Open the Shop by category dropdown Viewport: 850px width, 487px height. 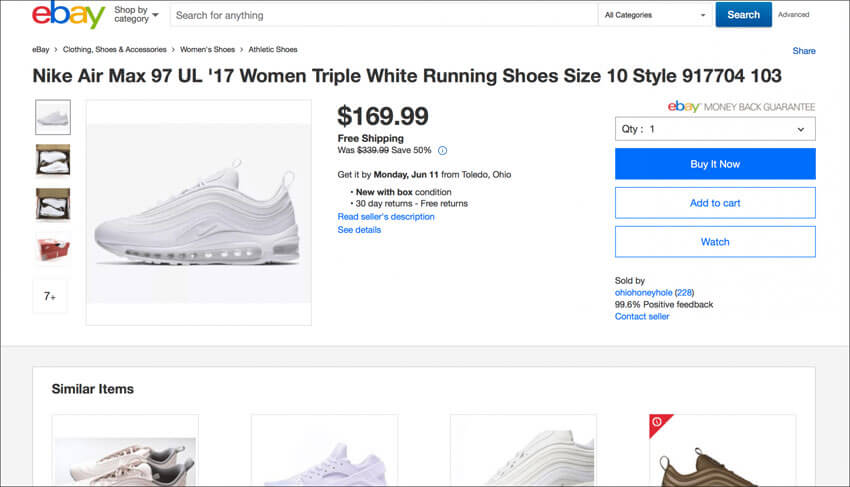click(x=136, y=15)
